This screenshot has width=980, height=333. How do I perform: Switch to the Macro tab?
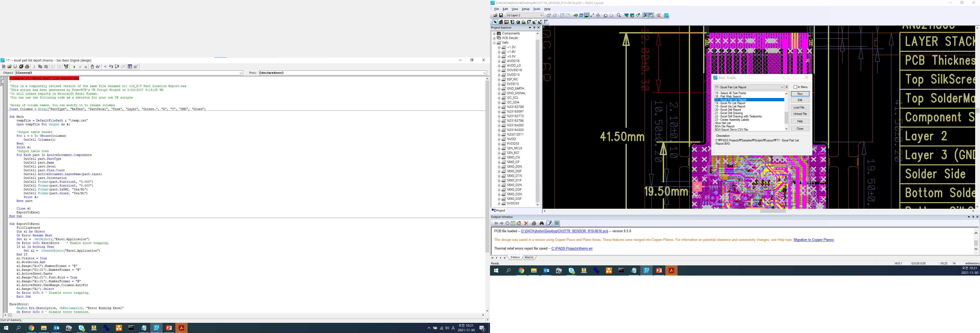[x=529, y=258]
